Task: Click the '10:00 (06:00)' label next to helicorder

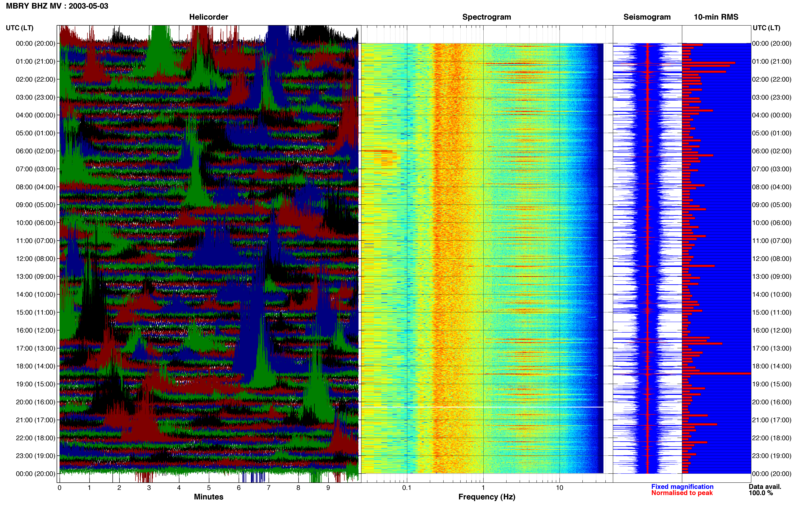Action: tap(36, 223)
